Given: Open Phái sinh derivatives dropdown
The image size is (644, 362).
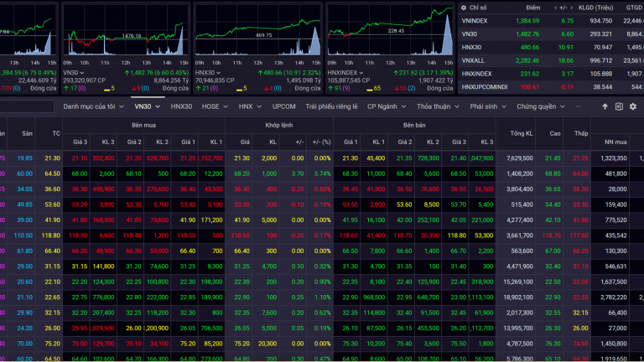Looking at the screenshot, I should pos(488,106).
